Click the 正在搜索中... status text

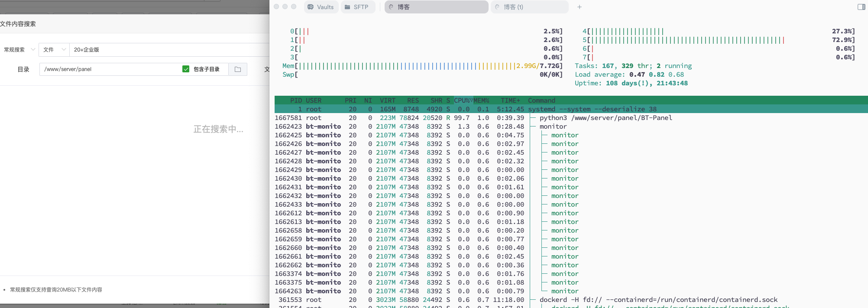click(218, 129)
